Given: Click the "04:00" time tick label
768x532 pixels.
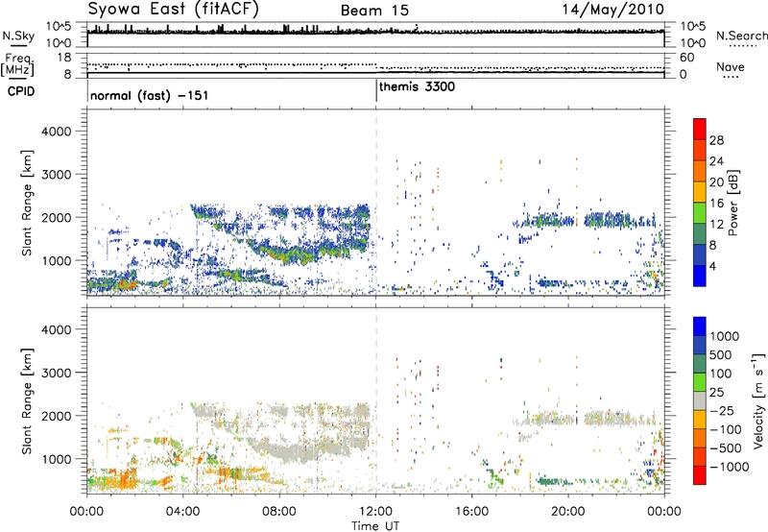Looking at the screenshot, I should point(183,512).
